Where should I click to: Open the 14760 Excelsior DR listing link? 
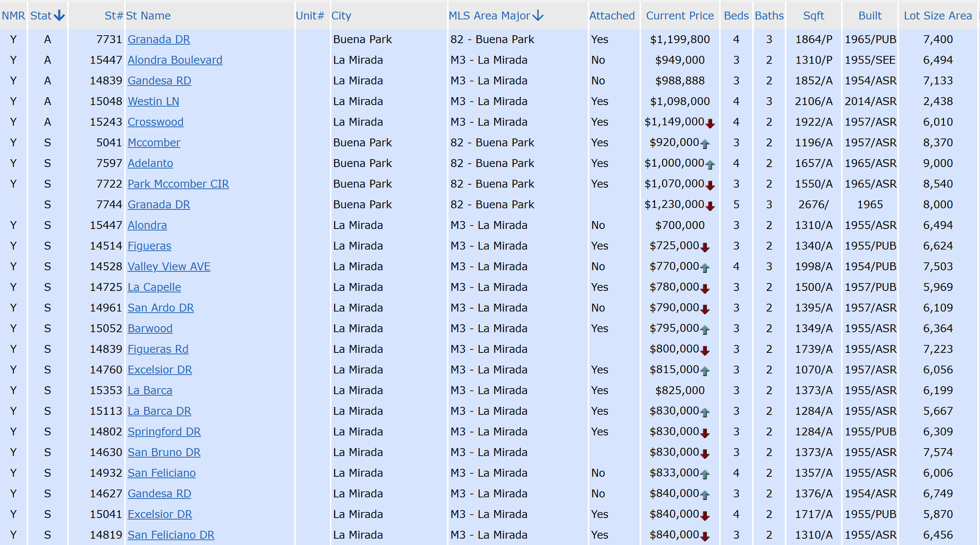pos(160,370)
